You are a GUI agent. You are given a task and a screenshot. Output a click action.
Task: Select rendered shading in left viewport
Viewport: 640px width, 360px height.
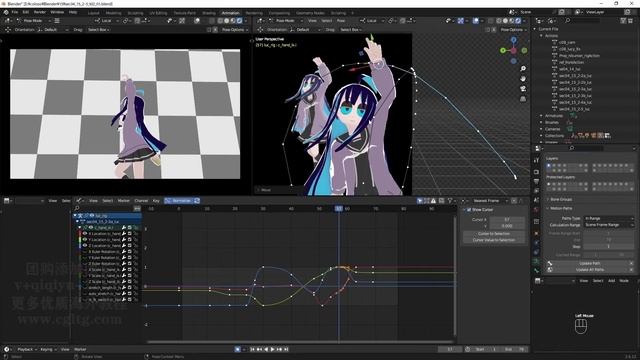point(240,20)
